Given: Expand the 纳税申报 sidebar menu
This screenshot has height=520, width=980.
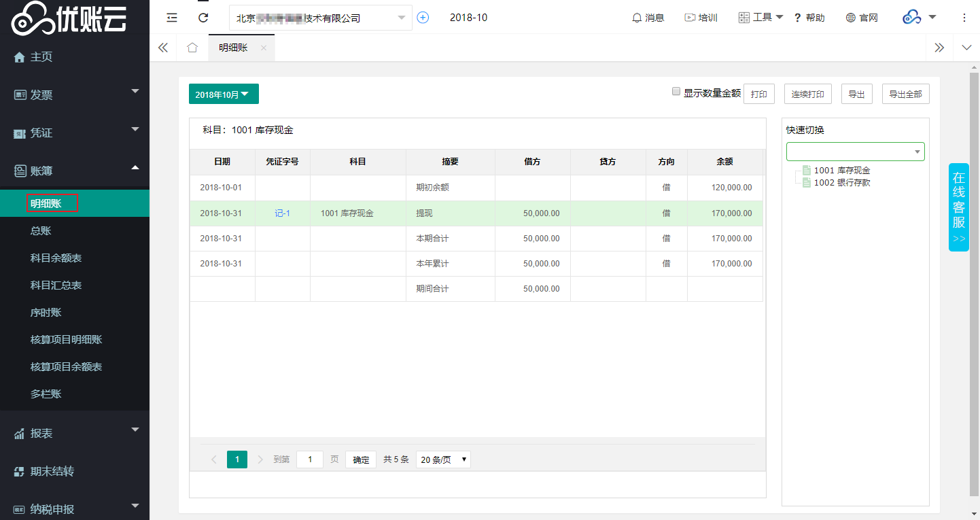Looking at the screenshot, I should pyautogui.click(x=75, y=509).
